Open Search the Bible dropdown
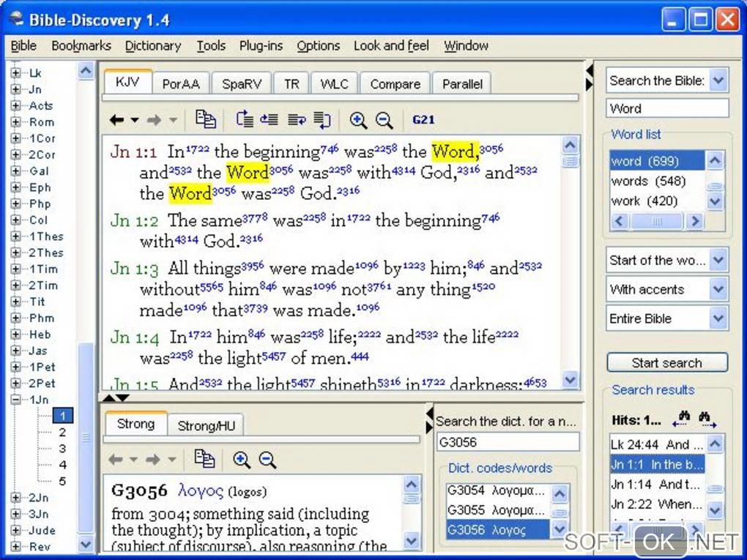Screen dimensions: 747x560 718,81
